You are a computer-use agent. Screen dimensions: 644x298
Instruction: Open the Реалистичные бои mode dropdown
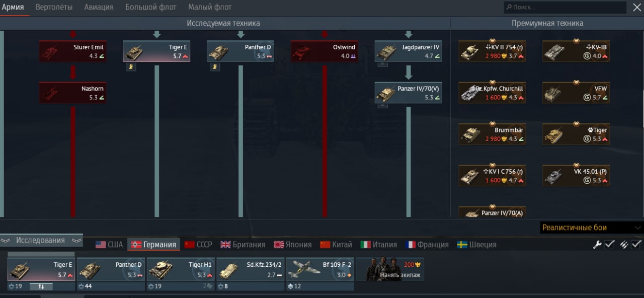pyautogui.click(x=592, y=228)
